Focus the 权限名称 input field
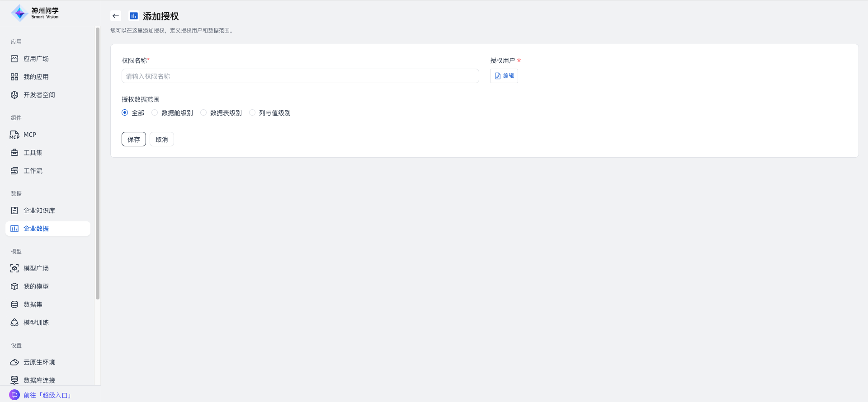 pos(300,76)
